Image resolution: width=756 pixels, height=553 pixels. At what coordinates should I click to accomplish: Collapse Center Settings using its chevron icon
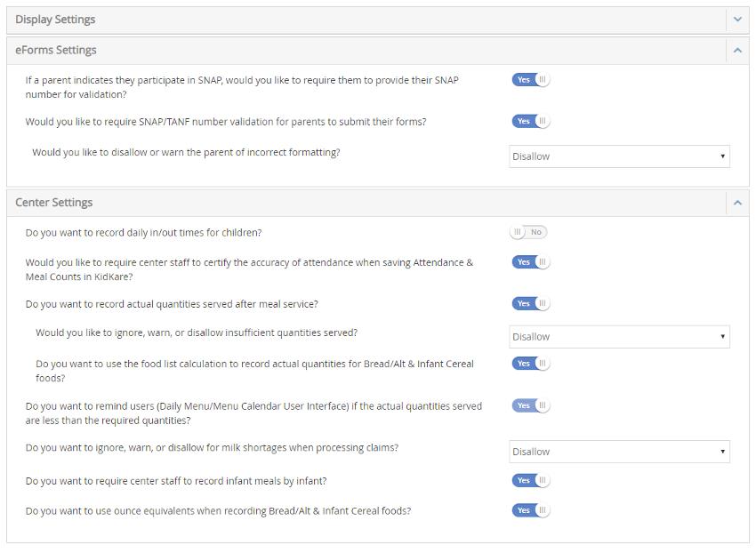click(x=736, y=203)
